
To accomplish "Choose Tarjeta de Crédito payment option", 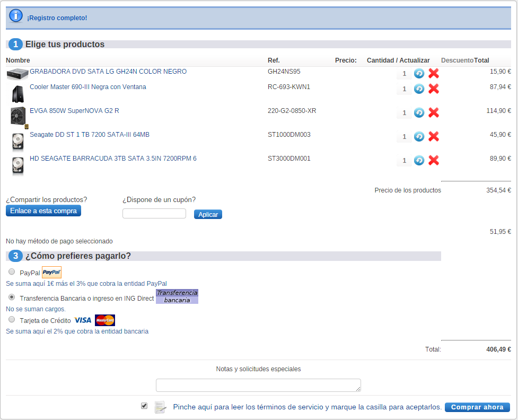I will (12, 319).
